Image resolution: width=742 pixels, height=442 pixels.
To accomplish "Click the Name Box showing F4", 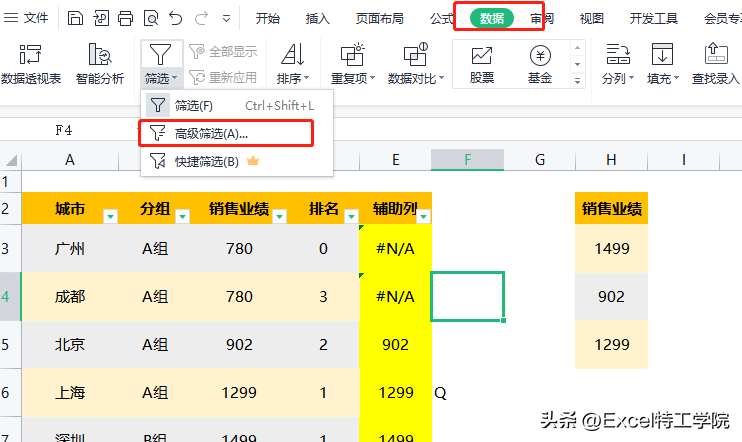I will [64, 130].
